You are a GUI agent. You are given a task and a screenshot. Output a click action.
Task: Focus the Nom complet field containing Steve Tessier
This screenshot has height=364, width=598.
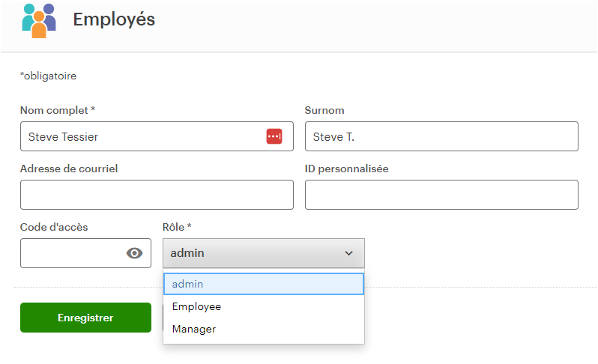pos(157,136)
